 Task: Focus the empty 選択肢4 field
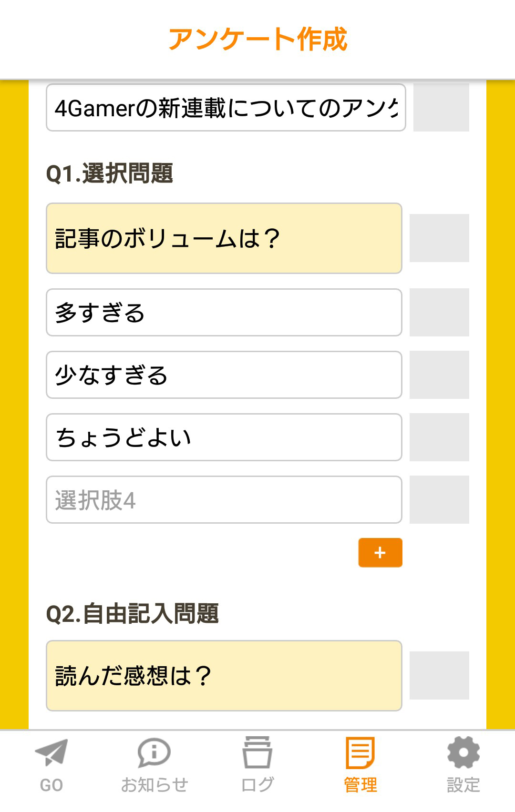click(x=224, y=500)
